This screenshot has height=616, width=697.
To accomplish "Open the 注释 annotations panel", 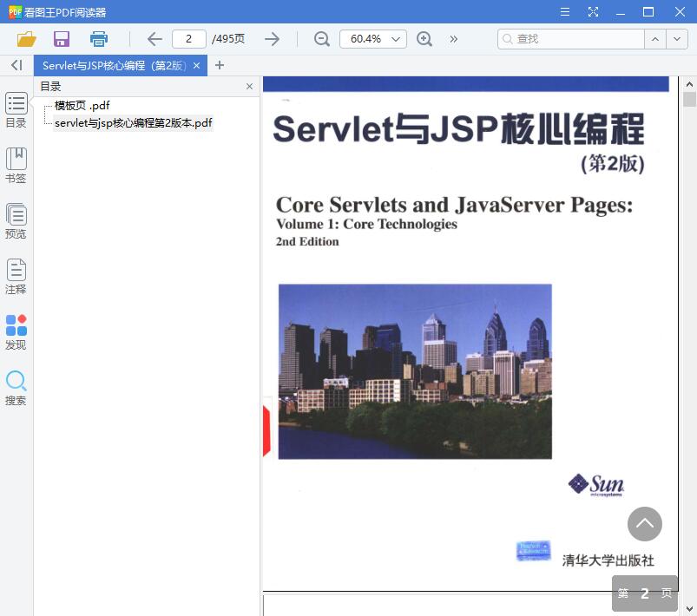I will (16, 276).
